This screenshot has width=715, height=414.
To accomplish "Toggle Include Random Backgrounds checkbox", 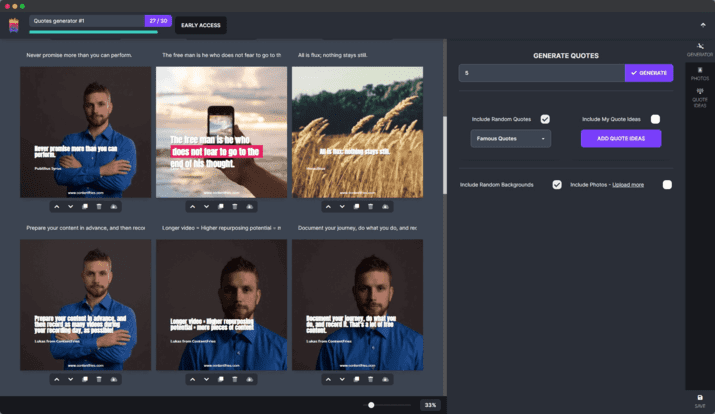I will coord(557,185).
